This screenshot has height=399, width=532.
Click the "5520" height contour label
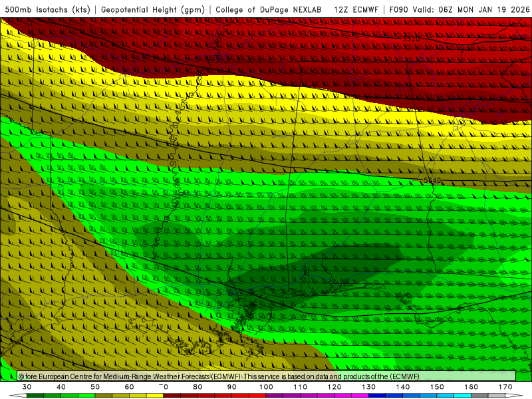[411, 39]
